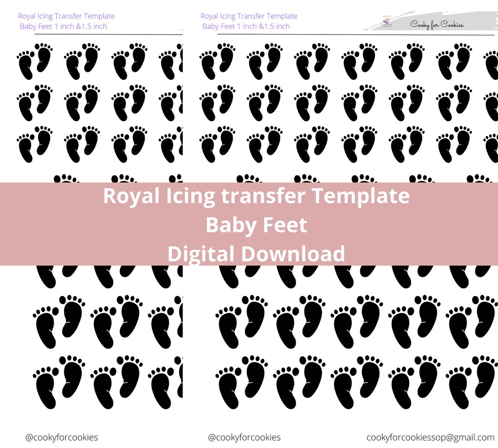This screenshot has width=498, height=448.
Task: Click the Cooky for Cookies logo emblem
Action: pyautogui.click(x=386, y=21)
